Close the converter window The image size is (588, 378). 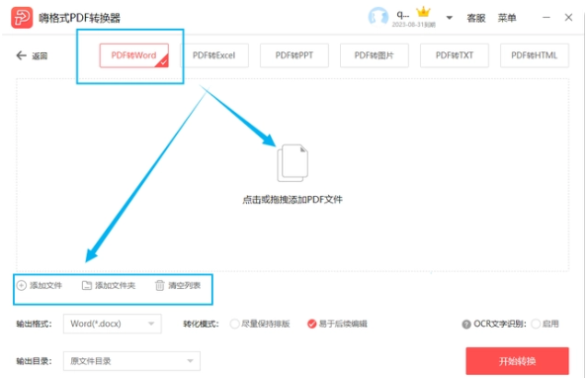(568, 17)
